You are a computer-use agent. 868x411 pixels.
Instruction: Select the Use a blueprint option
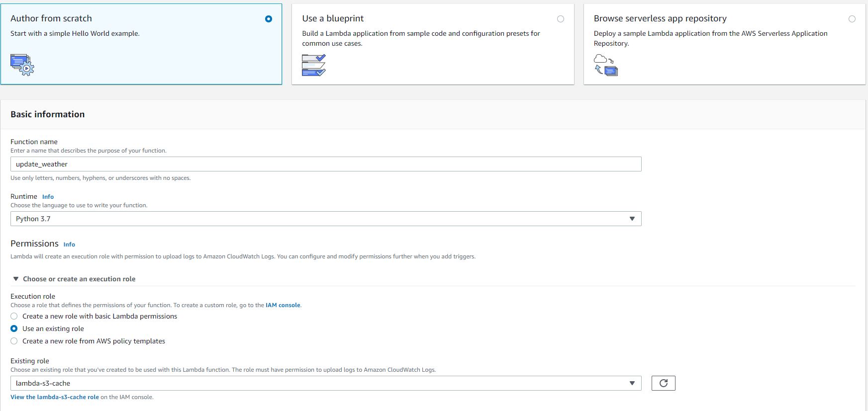click(x=561, y=19)
